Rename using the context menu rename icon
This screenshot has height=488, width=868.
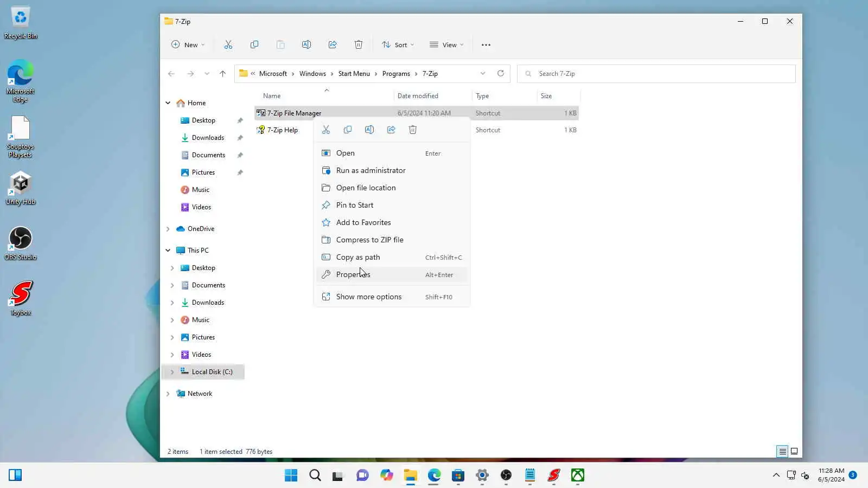pos(369,130)
